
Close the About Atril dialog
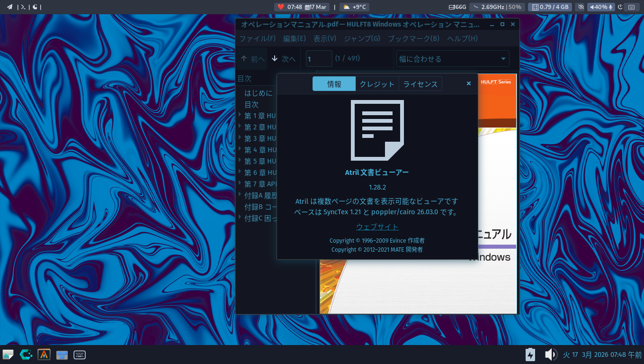(469, 83)
